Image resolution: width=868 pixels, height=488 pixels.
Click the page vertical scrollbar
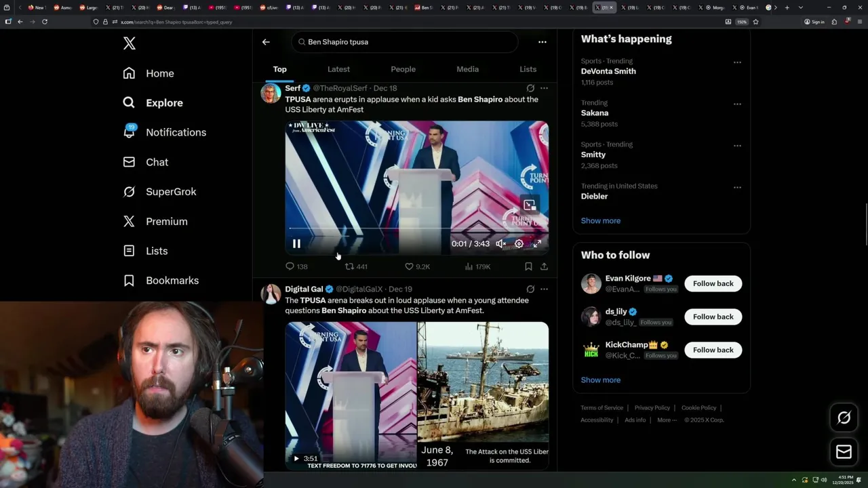(865, 224)
